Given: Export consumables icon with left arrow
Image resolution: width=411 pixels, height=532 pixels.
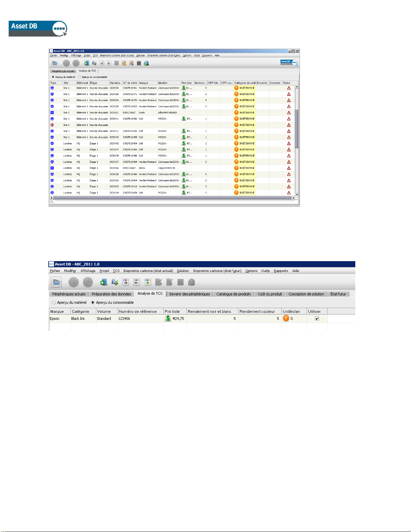Looking at the screenshot, I should 137,282.
